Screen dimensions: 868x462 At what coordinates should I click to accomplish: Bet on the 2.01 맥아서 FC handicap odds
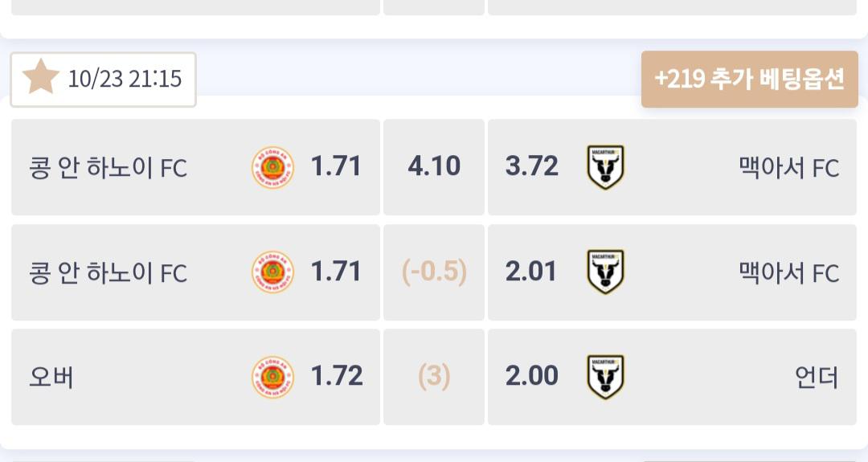pyautogui.click(x=532, y=272)
